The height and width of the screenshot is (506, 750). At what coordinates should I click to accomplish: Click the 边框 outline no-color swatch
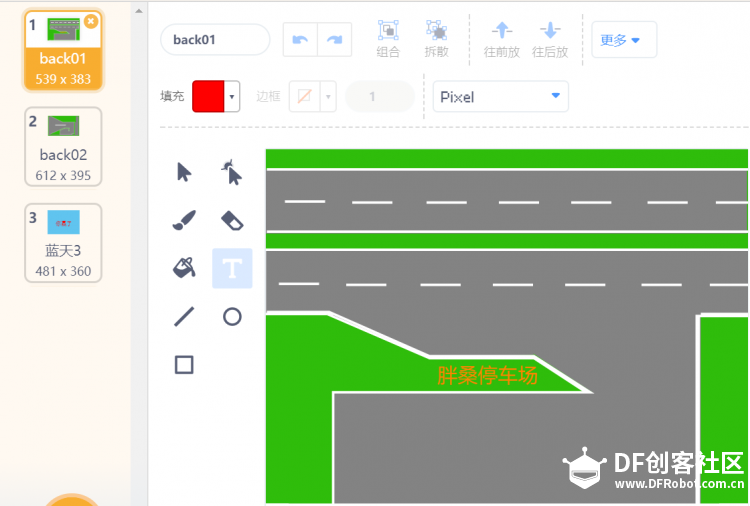[305, 97]
